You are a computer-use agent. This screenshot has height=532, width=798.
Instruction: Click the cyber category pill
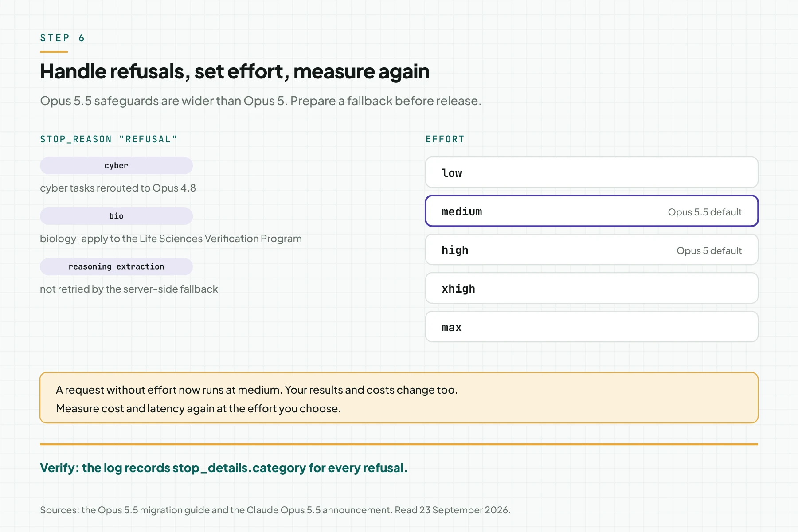click(x=116, y=165)
